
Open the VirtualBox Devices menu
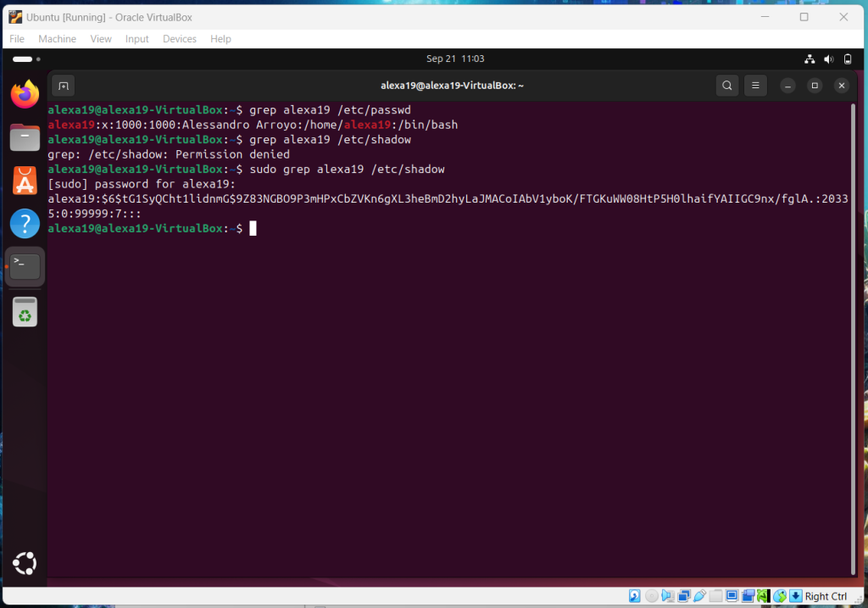tap(179, 39)
